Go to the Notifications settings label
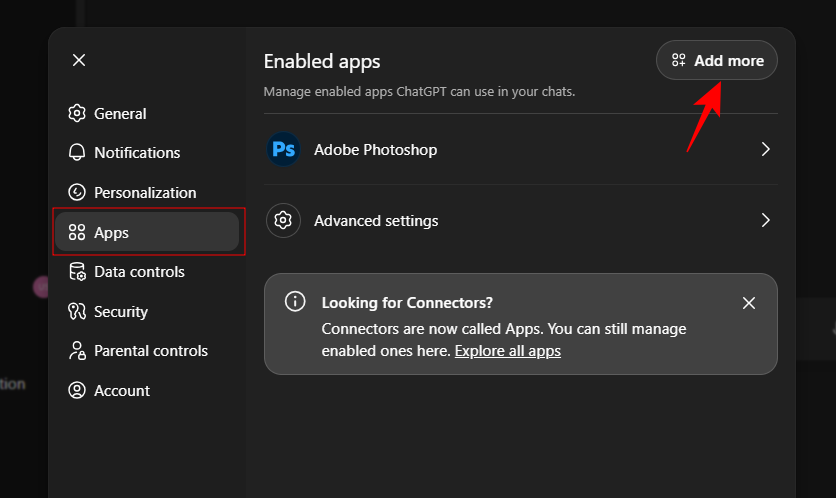The height and width of the screenshot is (498, 836). pyautogui.click(x=137, y=153)
